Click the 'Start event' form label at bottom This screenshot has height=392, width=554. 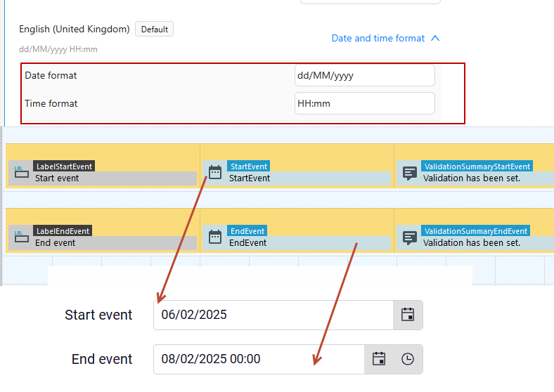98,315
